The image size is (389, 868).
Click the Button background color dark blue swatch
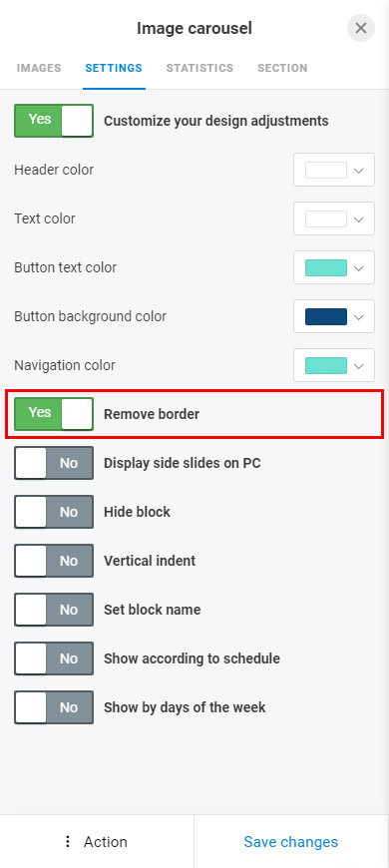326,316
